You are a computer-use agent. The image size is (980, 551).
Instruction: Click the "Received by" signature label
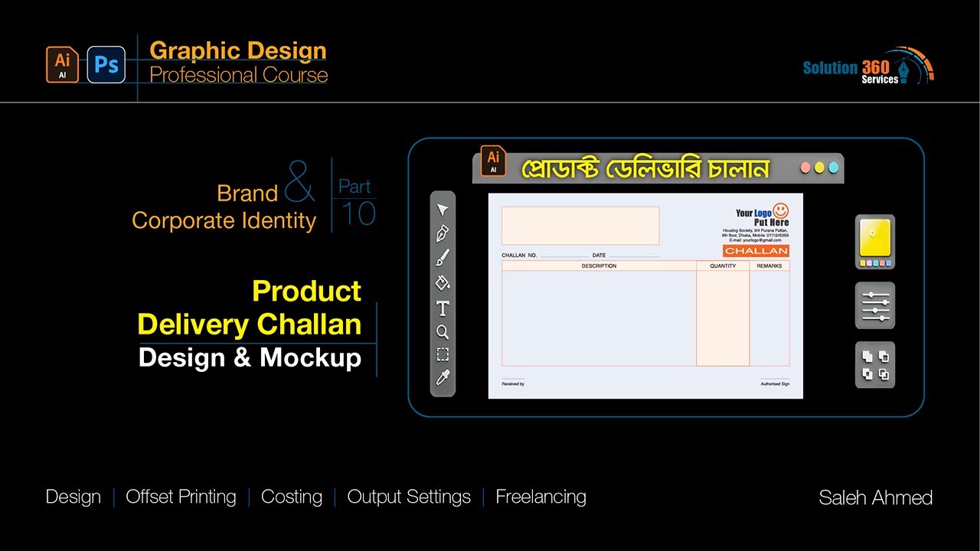pos(513,384)
